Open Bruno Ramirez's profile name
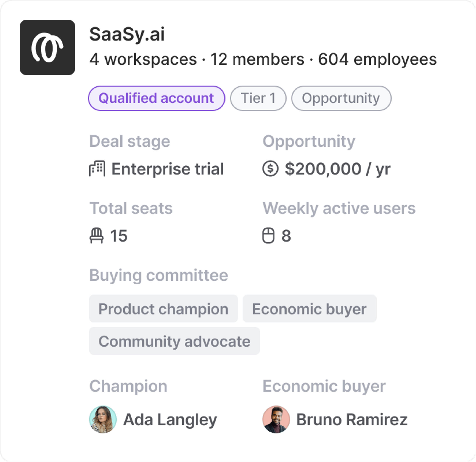The image size is (476, 462). point(352,419)
